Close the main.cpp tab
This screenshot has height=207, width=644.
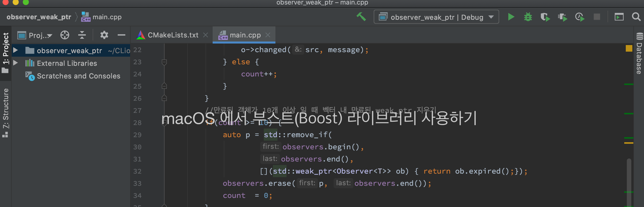[268, 35]
